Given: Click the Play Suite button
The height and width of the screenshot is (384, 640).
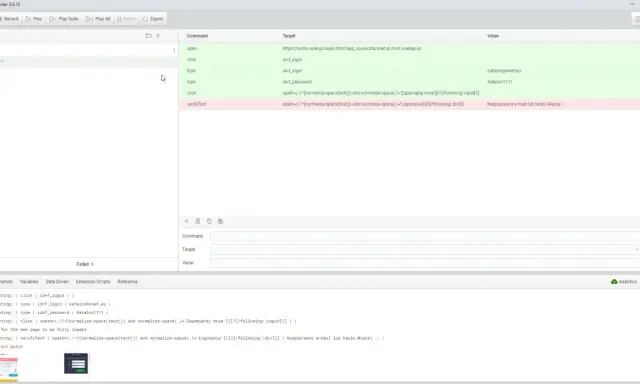Looking at the screenshot, I should click(64, 19).
